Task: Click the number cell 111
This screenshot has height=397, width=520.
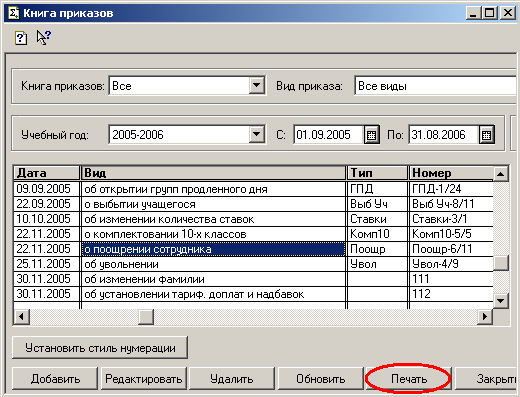Action: coord(451,279)
